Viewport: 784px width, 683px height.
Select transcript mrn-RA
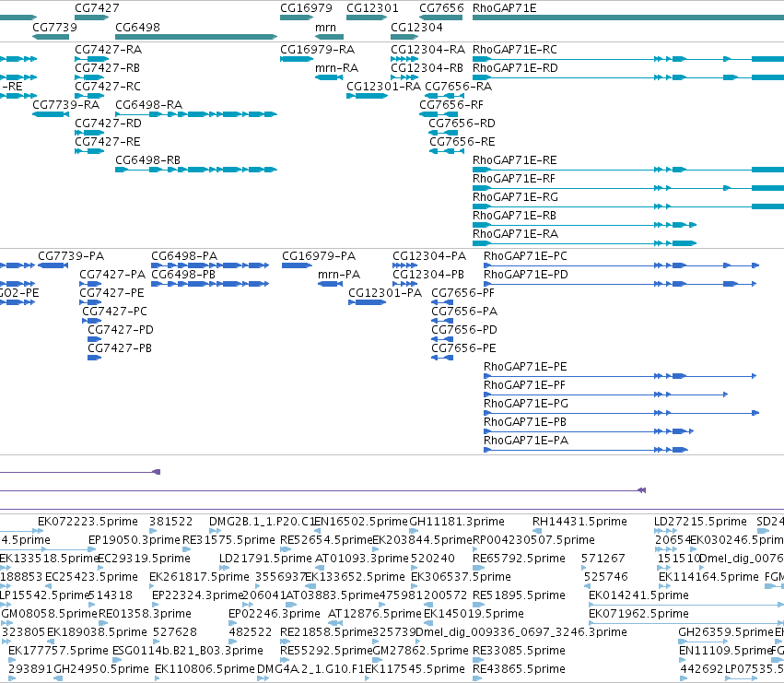click(329, 77)
